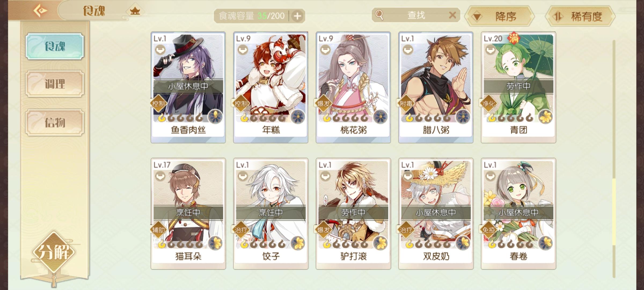Select the 食魂 side tab
The image size is (644, 290).
click(x=55, y=46)
